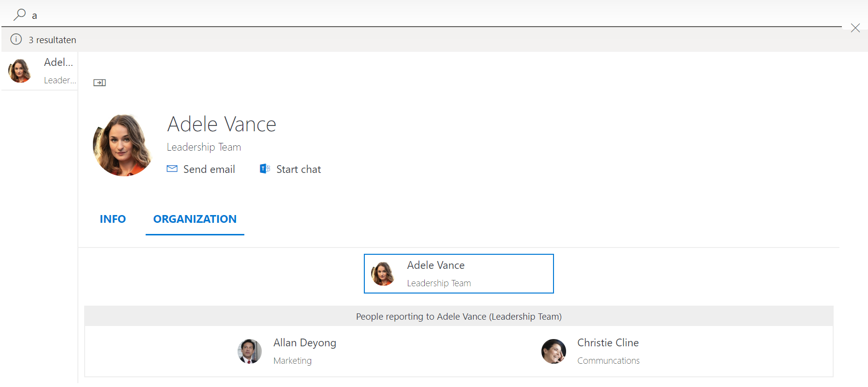Click the search magnifier icon
Viewport: 868px width, 387px height.
click(19, 15)
